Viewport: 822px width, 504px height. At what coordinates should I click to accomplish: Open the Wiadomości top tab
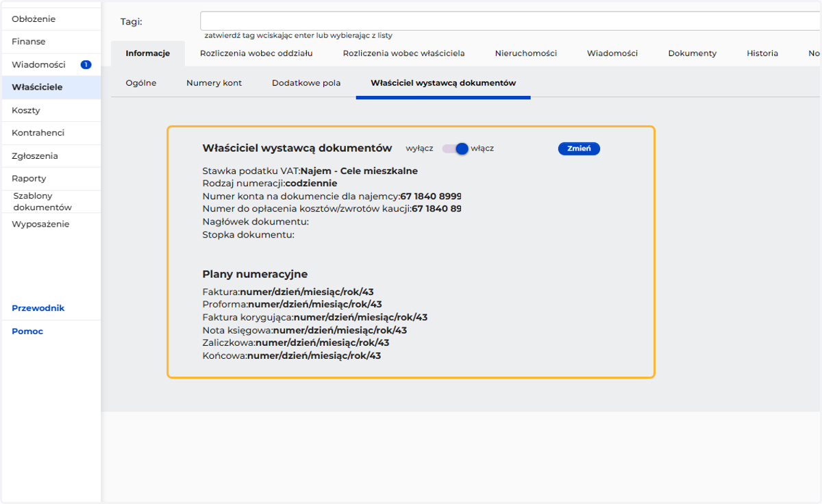[x=612, y=53]
